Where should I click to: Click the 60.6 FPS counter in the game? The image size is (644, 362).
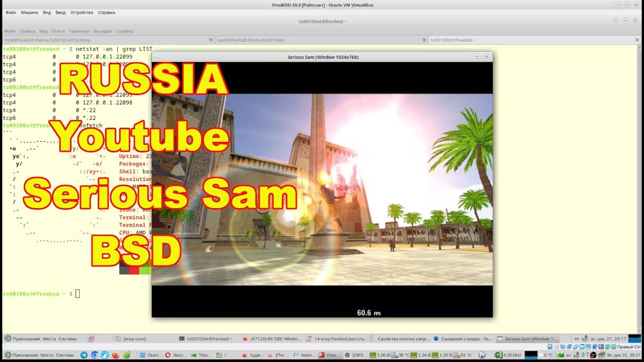[x=369, y=313]
